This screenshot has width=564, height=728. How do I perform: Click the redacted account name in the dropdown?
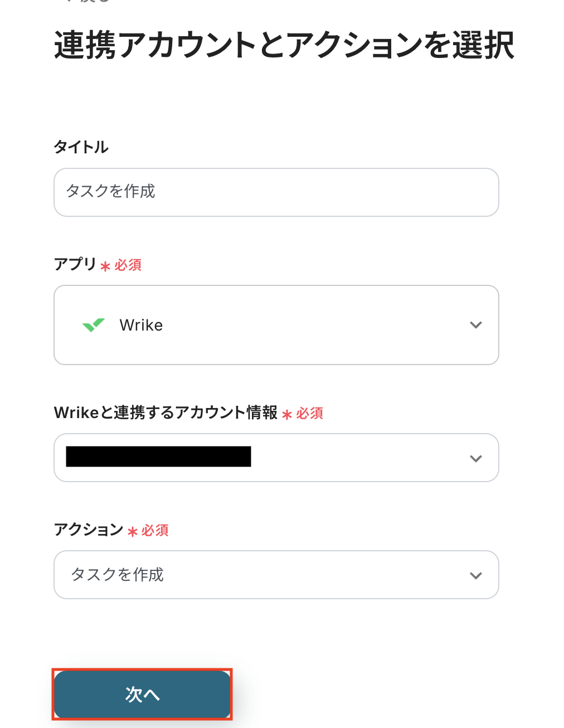coord(158,457)
